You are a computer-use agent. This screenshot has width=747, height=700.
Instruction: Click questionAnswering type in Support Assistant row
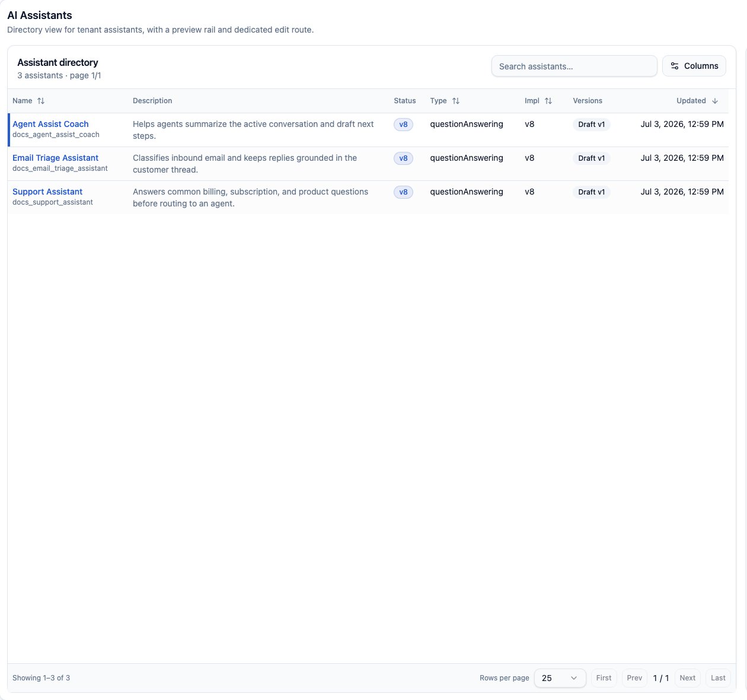pos(467,192)
